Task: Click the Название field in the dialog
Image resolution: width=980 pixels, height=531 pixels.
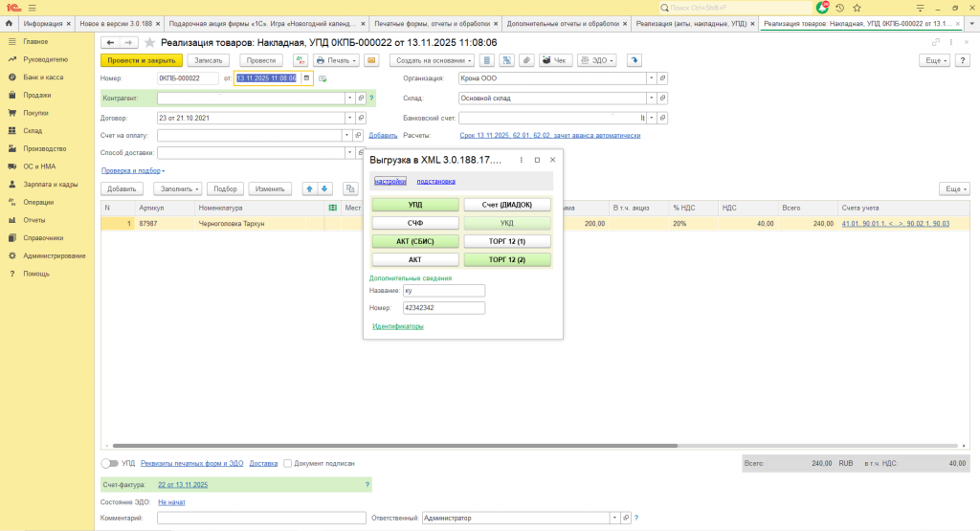Action: (444, 291)
